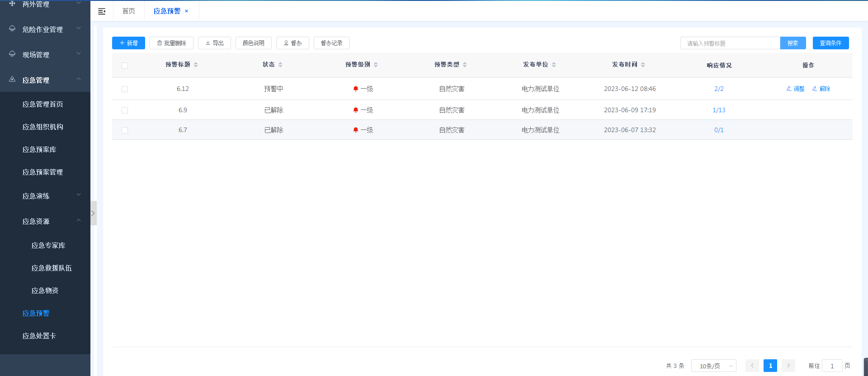Toggle the sidebar menu collapse icon
868x376 pixels.
[102, 11]
